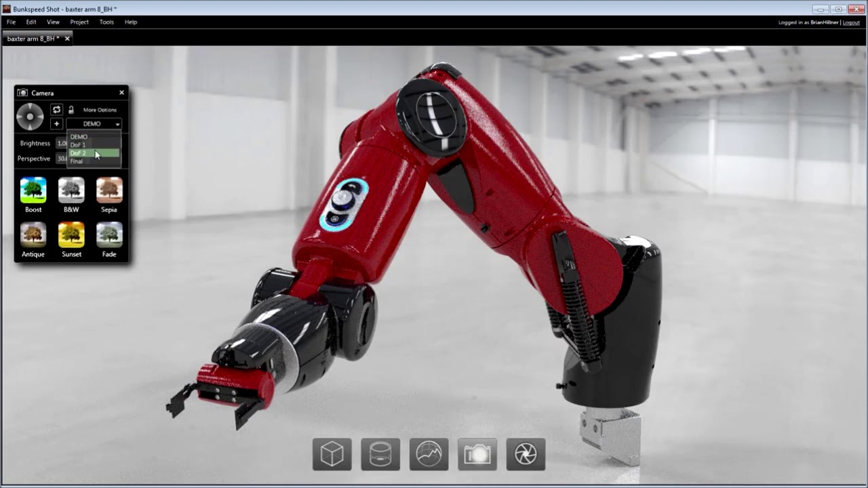Open the File menu
Screen dimensions: 868x488
(x=12, y=22)
